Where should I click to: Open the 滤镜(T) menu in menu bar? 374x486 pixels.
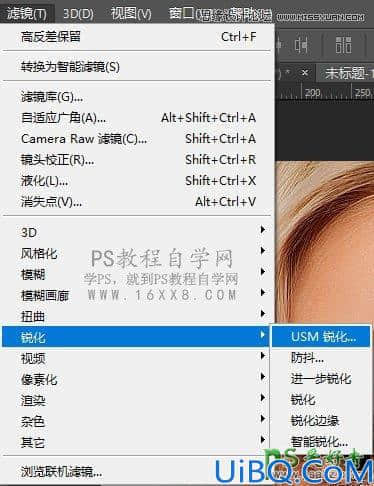click(x=27, y=13)
